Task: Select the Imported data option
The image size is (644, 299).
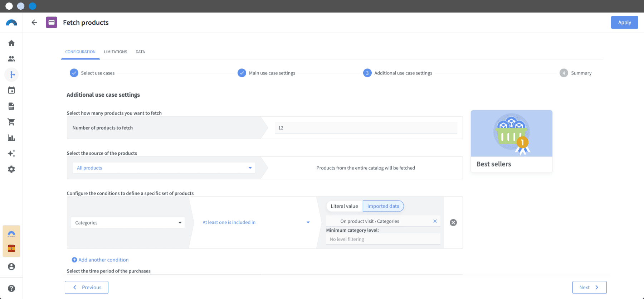Action: pos(383,206)
